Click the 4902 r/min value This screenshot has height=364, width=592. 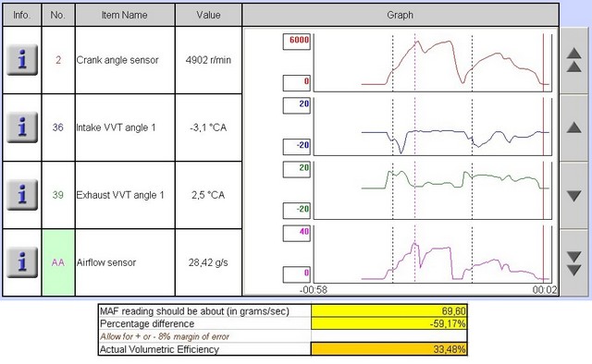pyautogui.click(x=208, y=60)
